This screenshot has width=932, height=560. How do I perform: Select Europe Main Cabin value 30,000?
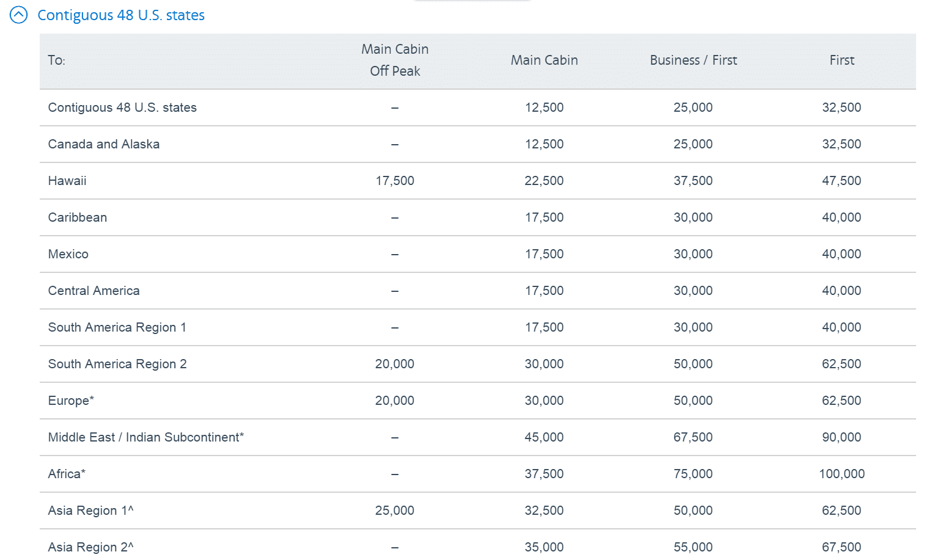(544, 401)
